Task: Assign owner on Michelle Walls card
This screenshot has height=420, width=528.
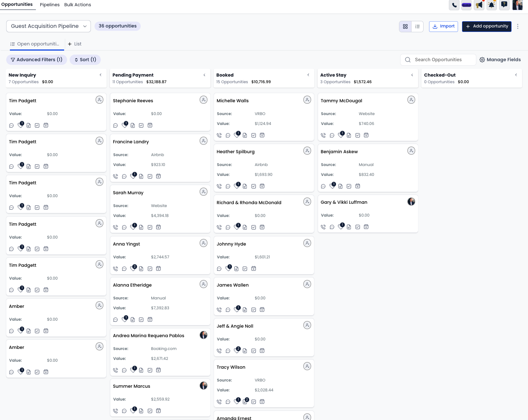Action: pyautogui.click(x=307, y=100)
